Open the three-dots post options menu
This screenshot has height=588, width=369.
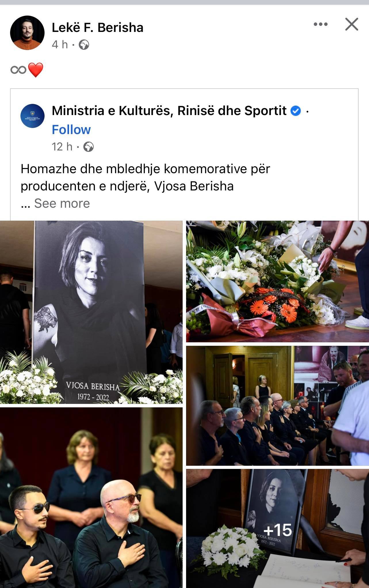point(320,24)
